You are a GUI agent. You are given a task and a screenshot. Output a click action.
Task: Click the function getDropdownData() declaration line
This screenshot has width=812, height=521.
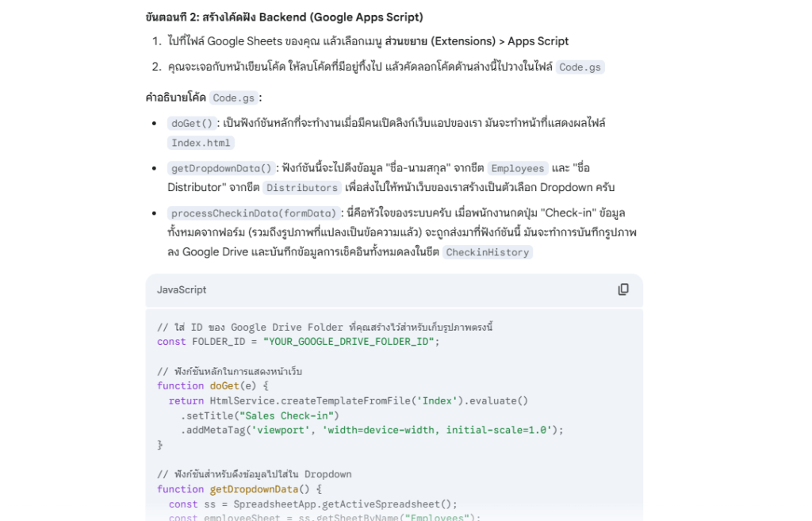point(239,489)
